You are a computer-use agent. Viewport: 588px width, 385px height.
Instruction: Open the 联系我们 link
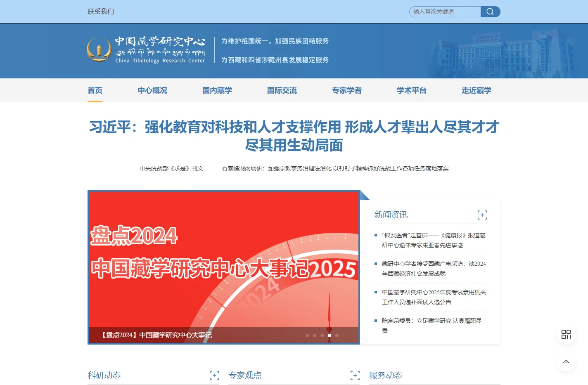[101, 12]
